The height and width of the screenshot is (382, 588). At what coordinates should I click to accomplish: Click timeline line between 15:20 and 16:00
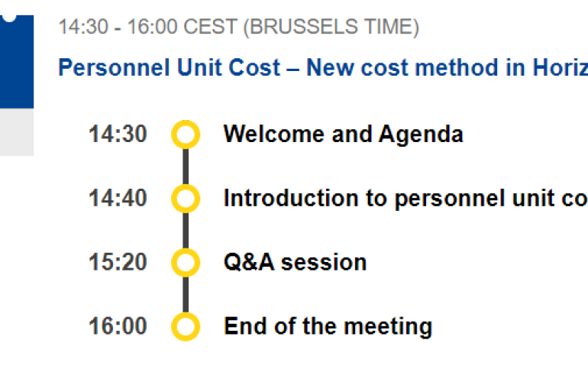tap(186, 295)
